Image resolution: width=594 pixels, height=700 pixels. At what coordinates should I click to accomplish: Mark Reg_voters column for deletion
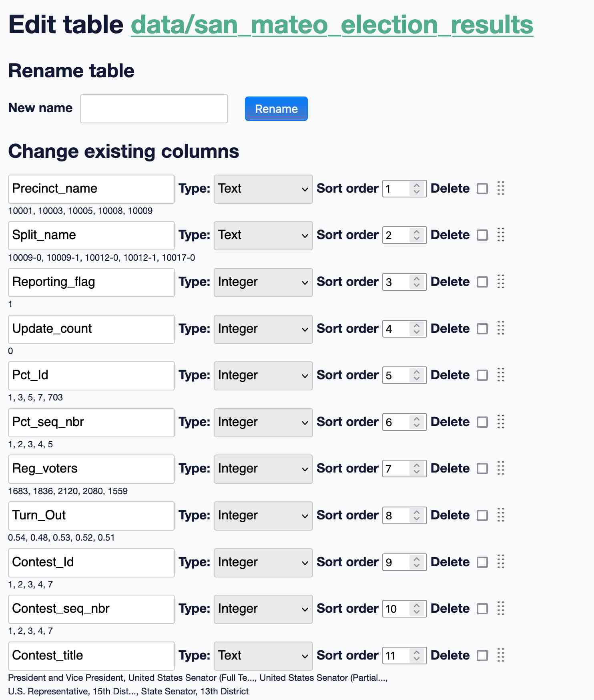click(482, 469)
